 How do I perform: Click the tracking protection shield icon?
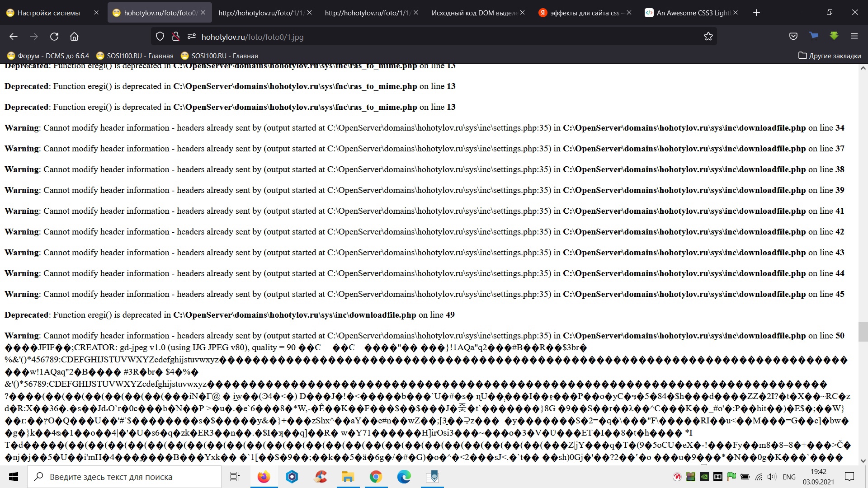tap(160, 37)
